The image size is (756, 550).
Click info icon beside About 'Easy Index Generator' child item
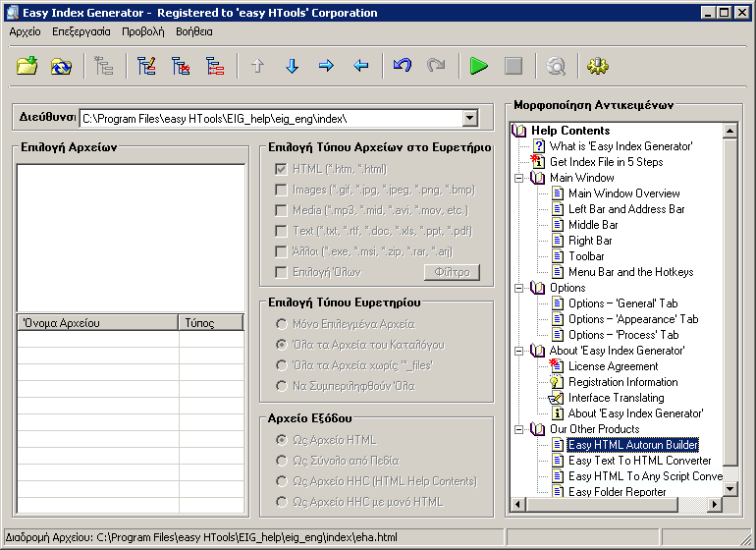pyautogui.click(x=558, y=413)
